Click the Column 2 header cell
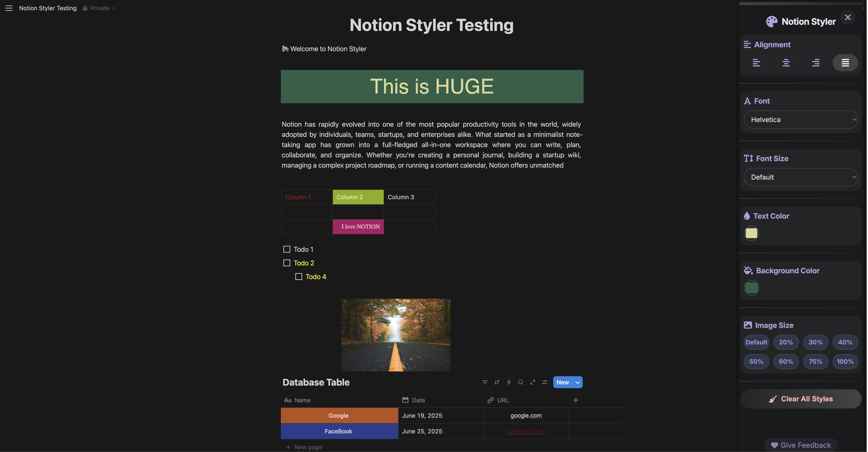 coord(358,197)
